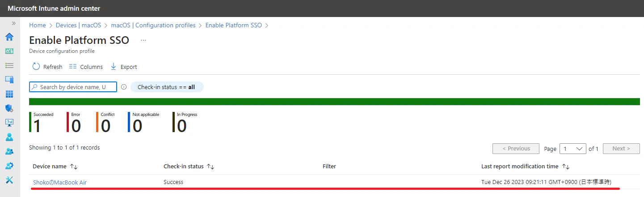
Task: Open the Apps grid sidebar icon
Action: pyautogui.click(x=9, y=94)
